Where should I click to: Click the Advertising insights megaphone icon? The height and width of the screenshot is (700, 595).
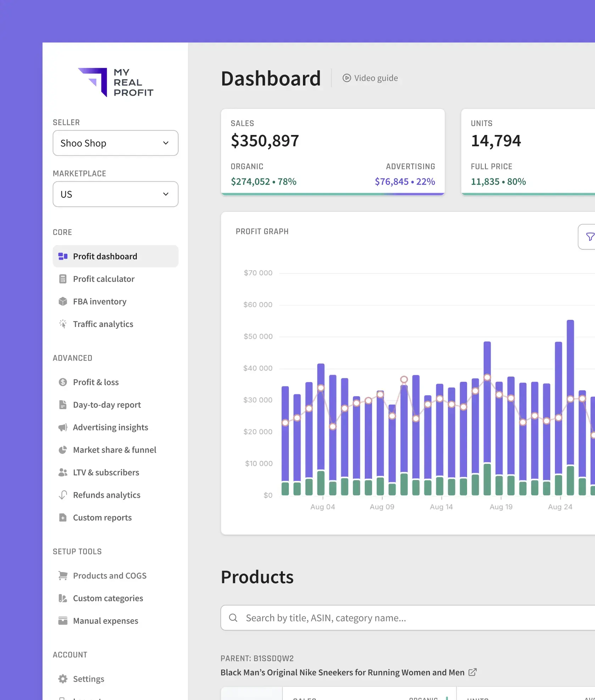click(x=63, y=428)
